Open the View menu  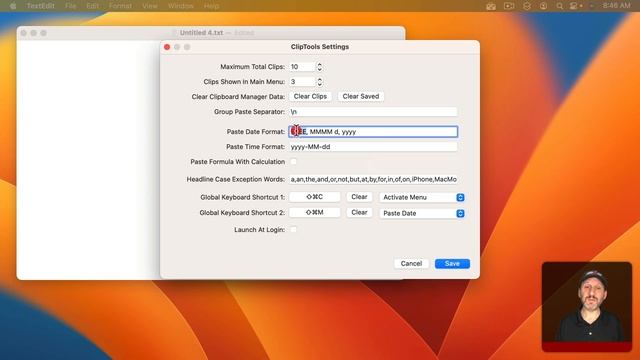[x=150, y=6]
